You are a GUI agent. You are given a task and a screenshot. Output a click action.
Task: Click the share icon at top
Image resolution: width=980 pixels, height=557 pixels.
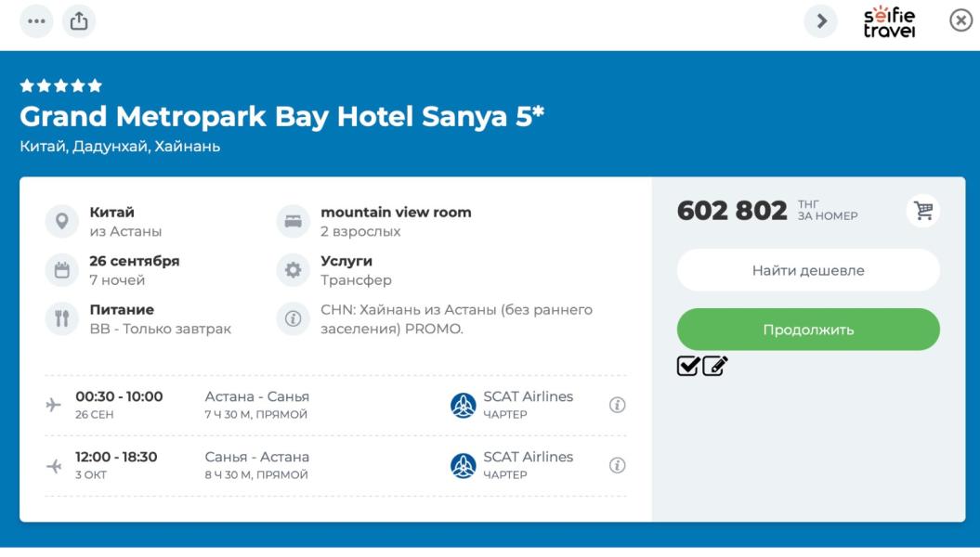click(79, 20)
